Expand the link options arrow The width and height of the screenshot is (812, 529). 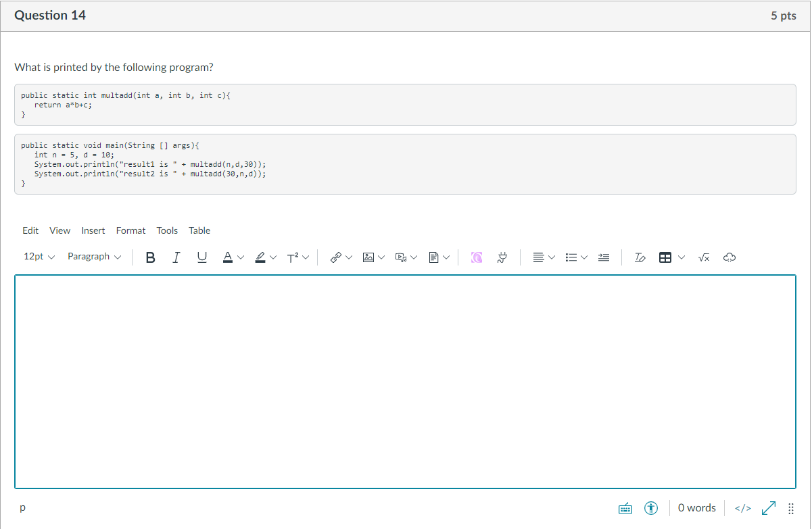[x=348, y=257]
